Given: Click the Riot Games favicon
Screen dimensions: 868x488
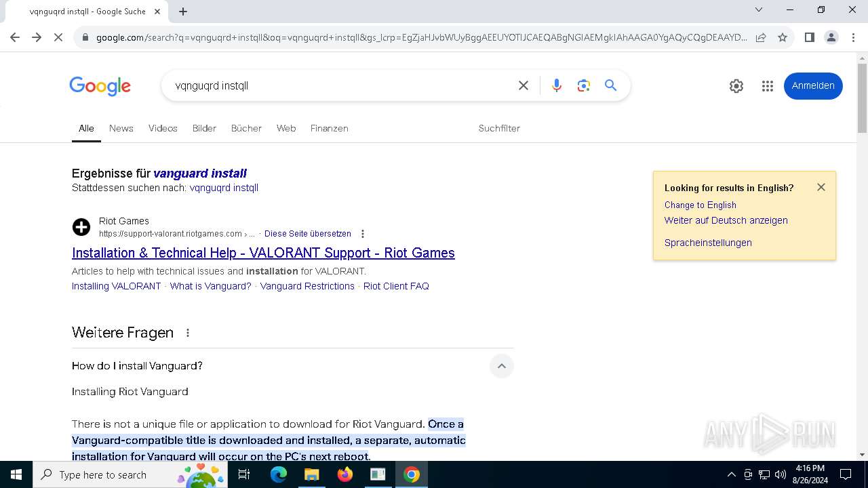Looking at the screenshot, I should 81,227.
